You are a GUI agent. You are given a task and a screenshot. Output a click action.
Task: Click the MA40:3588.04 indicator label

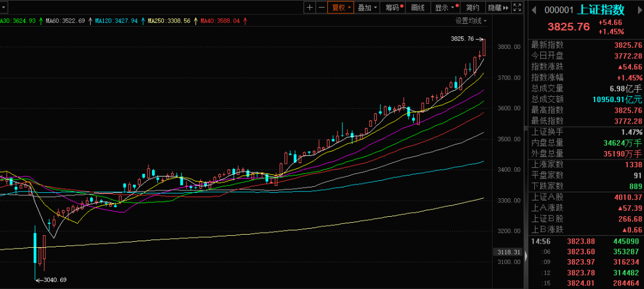point(219,20)
